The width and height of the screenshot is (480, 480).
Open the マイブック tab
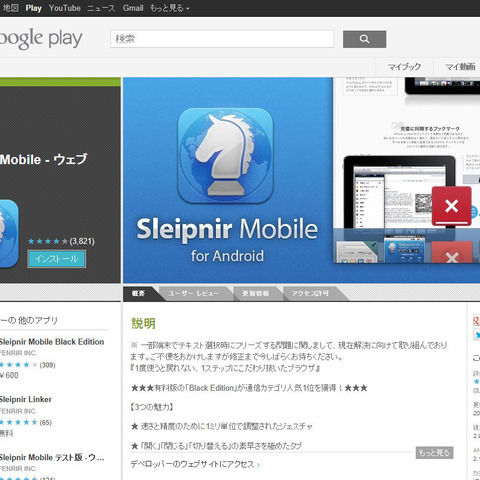tap(404, 67)
